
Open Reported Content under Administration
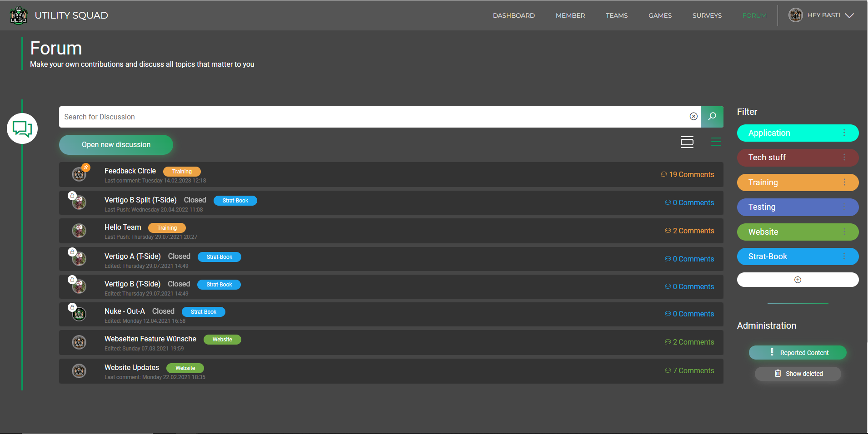pyautogui.click(x=798, y=352)
